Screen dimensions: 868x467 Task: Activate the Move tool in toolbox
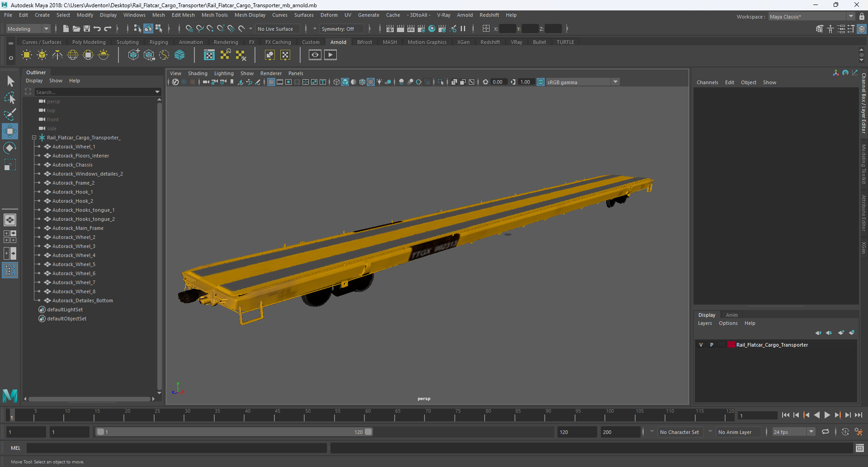pos(10,131)
